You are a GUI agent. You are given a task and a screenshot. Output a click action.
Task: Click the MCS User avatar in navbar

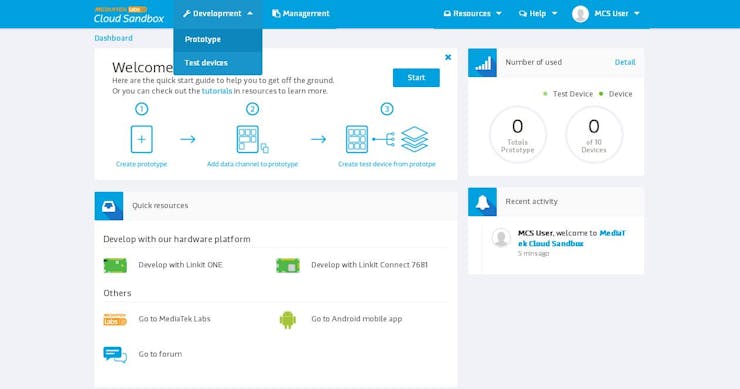click(x=580, y=14)
